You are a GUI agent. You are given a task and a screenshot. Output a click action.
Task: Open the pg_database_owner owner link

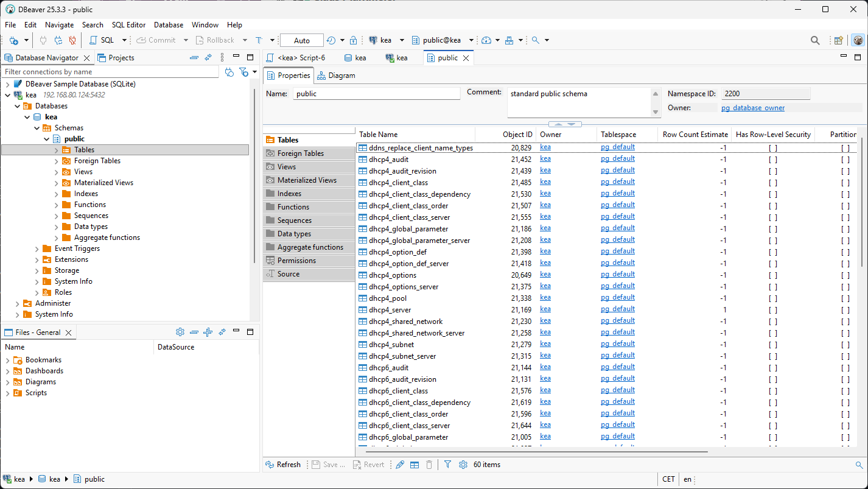(752, 108)
